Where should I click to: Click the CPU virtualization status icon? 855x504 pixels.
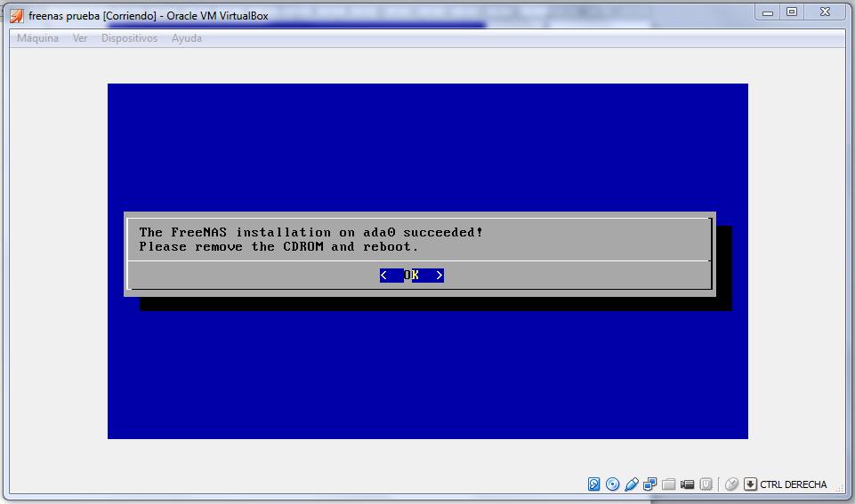[706, 484]
